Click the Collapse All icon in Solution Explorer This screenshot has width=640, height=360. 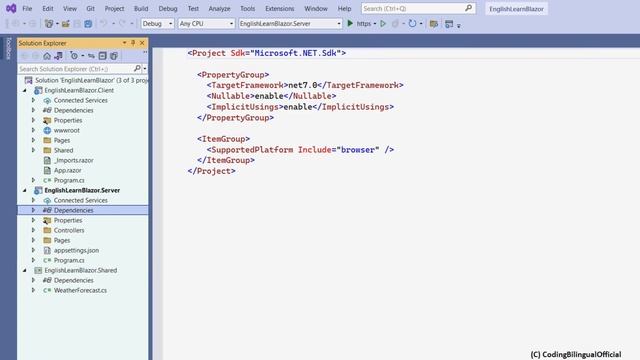tap(102, 56)
